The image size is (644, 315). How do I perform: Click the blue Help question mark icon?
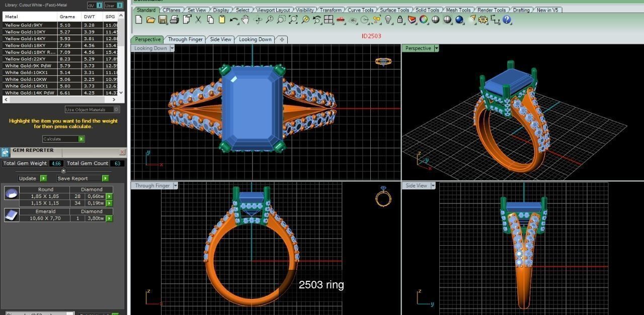pos(507,20)
